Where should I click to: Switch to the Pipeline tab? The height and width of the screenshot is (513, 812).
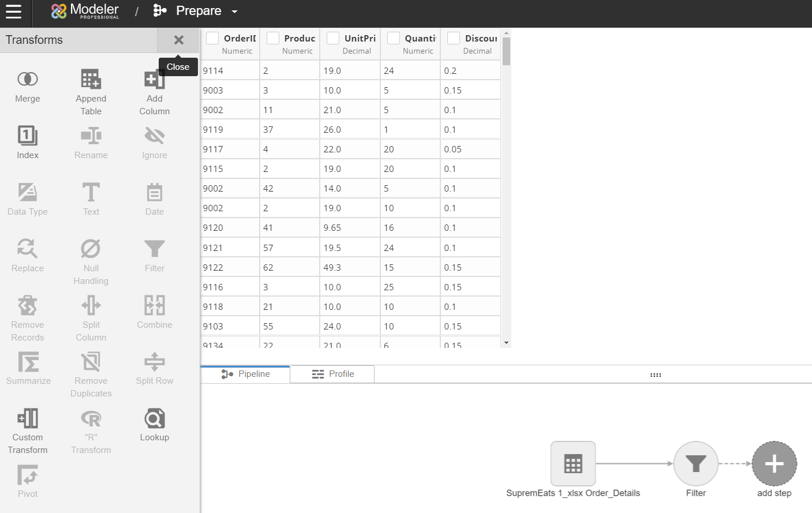pyautogui.click(x=245, y=374)
